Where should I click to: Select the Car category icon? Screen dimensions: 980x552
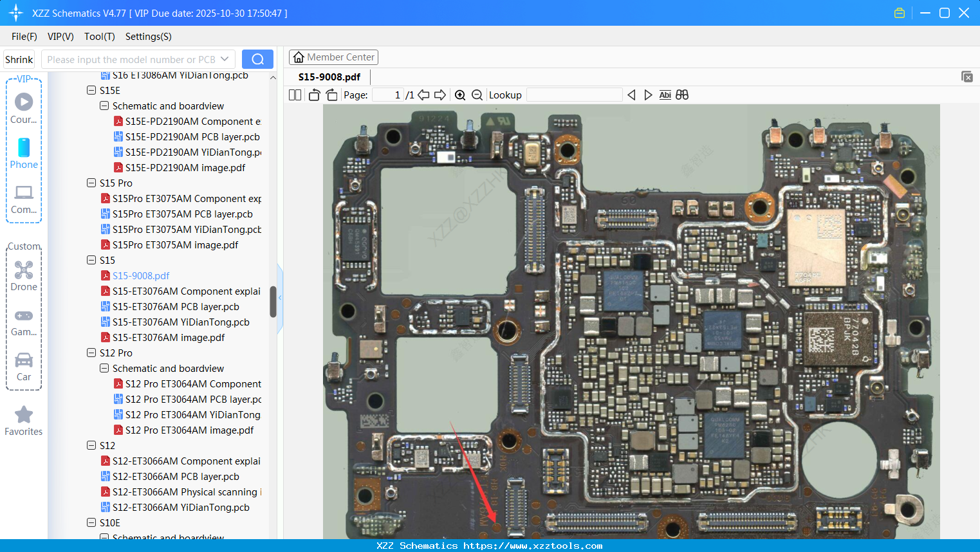24,366
